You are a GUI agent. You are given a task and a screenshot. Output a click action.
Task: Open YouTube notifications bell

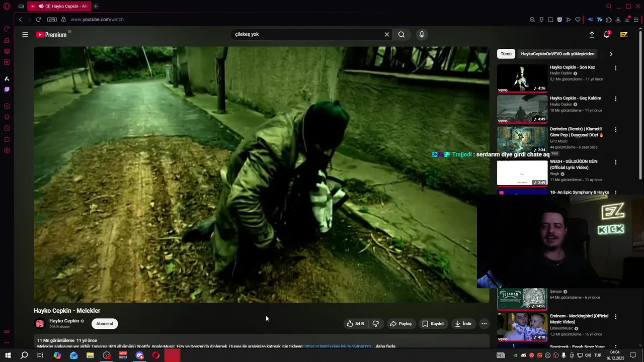click(x=607, y=35)
